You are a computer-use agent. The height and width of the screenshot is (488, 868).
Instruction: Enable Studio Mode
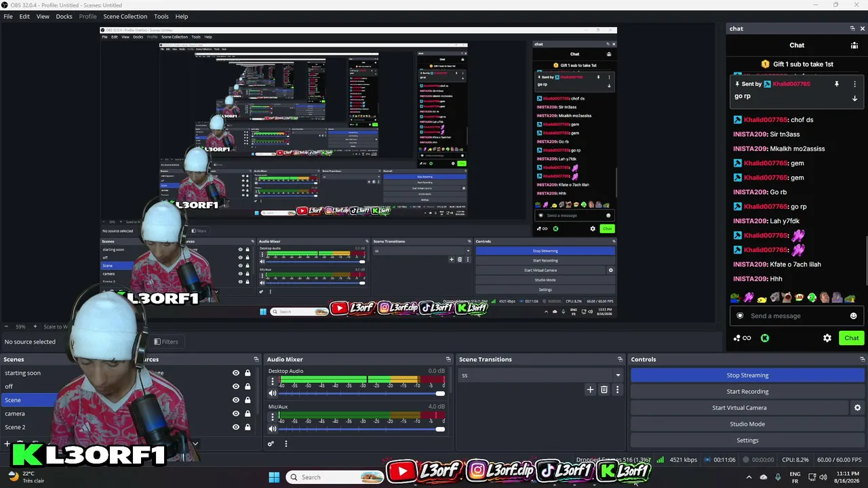coord(747,424)
